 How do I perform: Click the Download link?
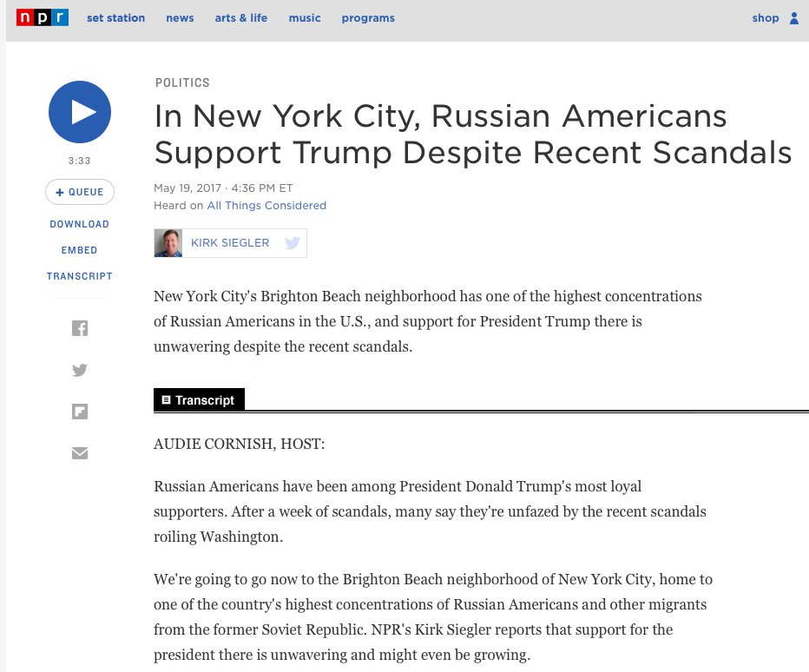[x=80, y=224]
